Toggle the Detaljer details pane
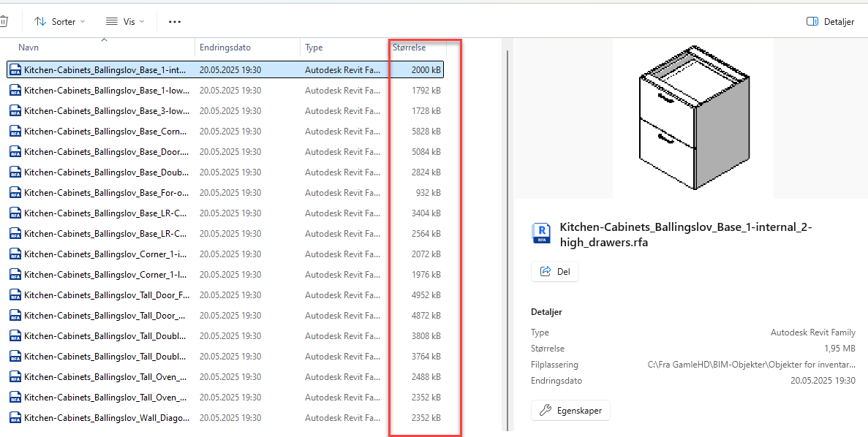 831,22
